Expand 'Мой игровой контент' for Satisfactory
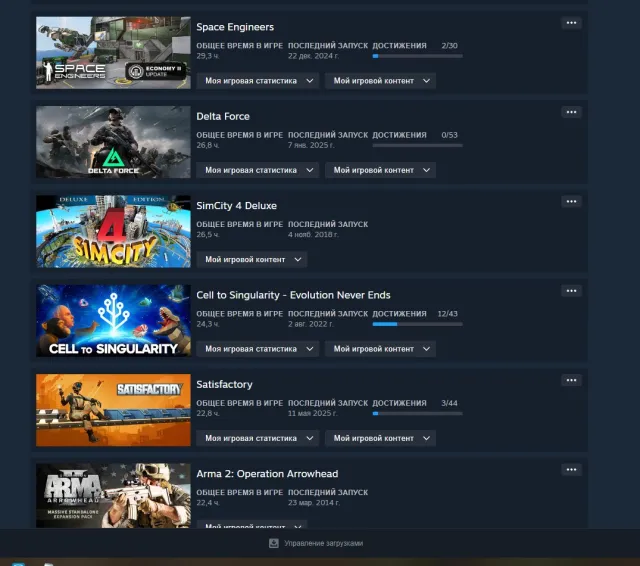This screenshot has width=640, height=566. [x=380, y=438]
